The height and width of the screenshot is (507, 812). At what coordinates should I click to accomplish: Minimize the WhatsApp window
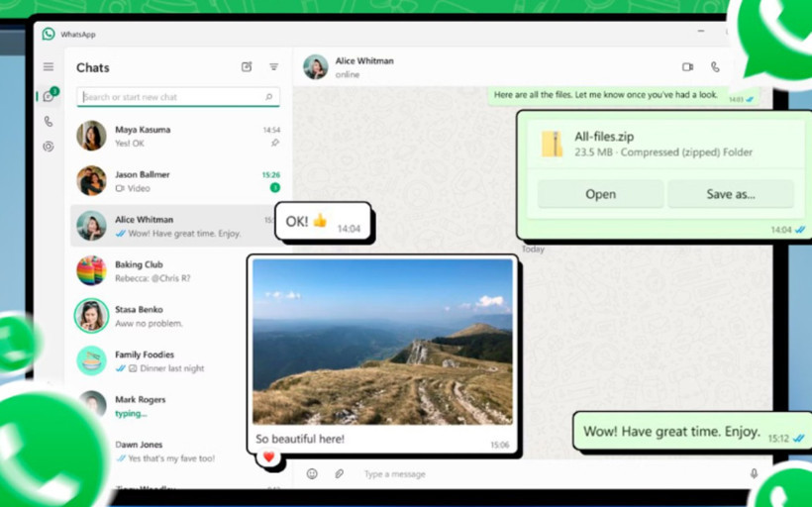pos(701,32)
